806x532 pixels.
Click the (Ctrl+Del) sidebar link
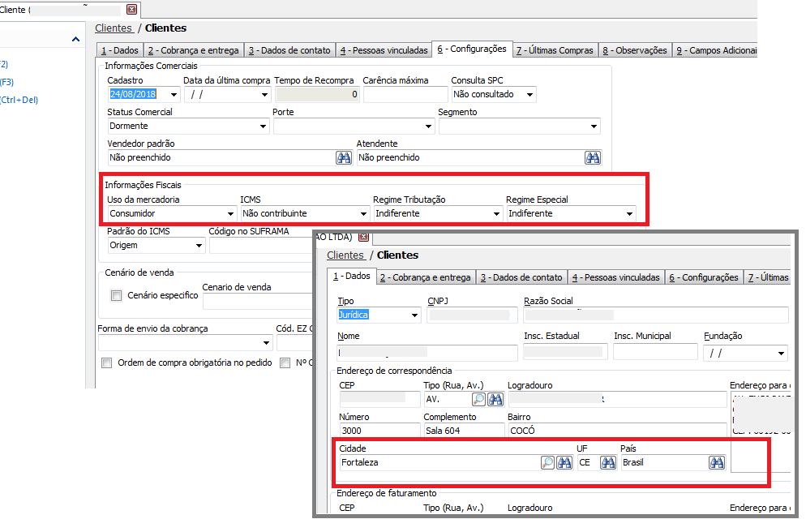tap(19, 100)
